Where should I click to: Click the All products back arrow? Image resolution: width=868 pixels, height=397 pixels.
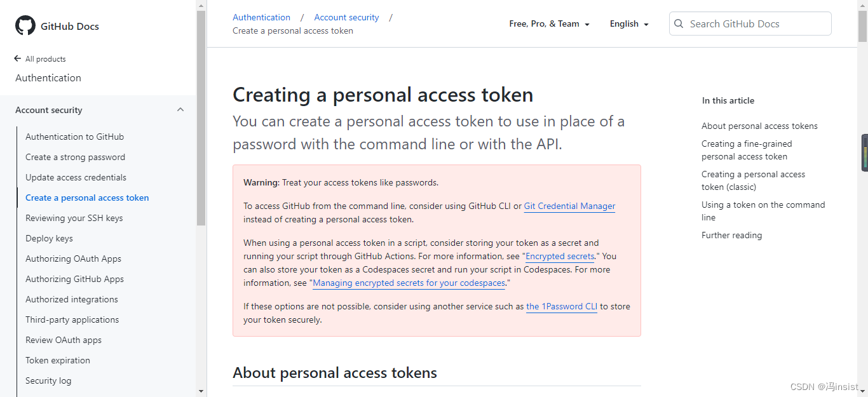click(16, 58)
